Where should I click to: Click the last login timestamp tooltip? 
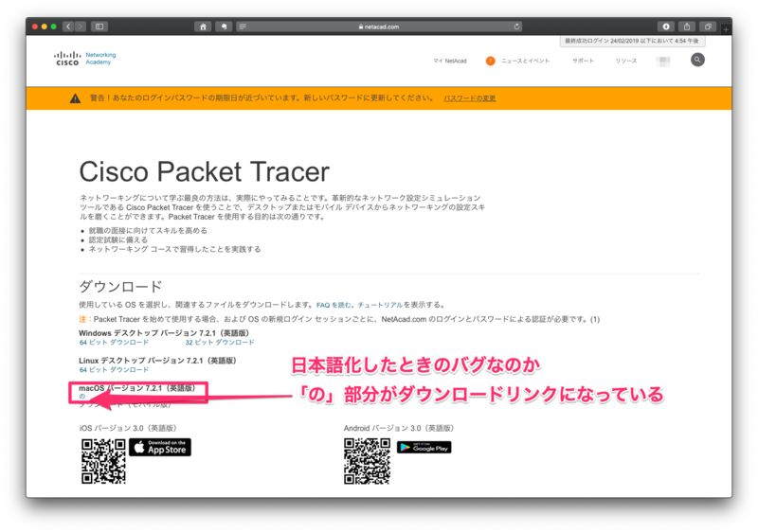pos(632,41)
